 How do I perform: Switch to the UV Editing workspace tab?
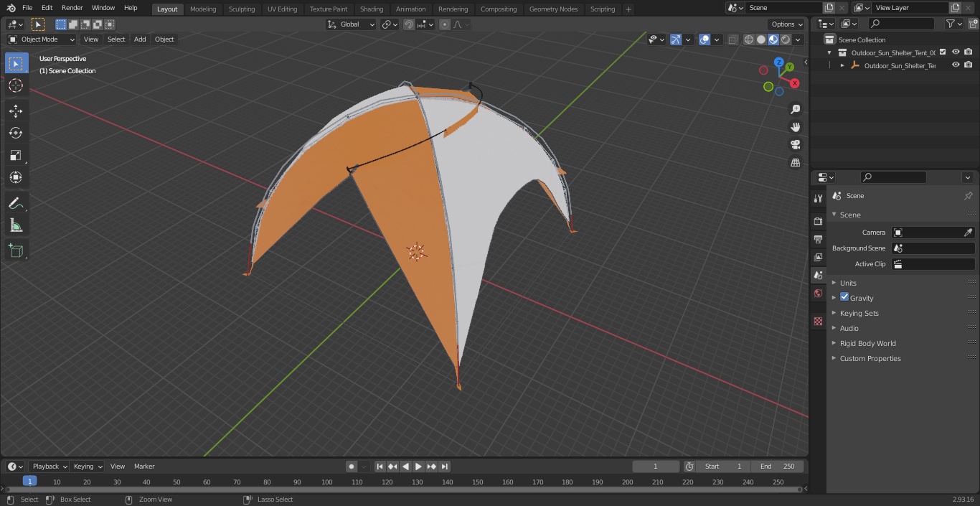[x=282, y=9]
